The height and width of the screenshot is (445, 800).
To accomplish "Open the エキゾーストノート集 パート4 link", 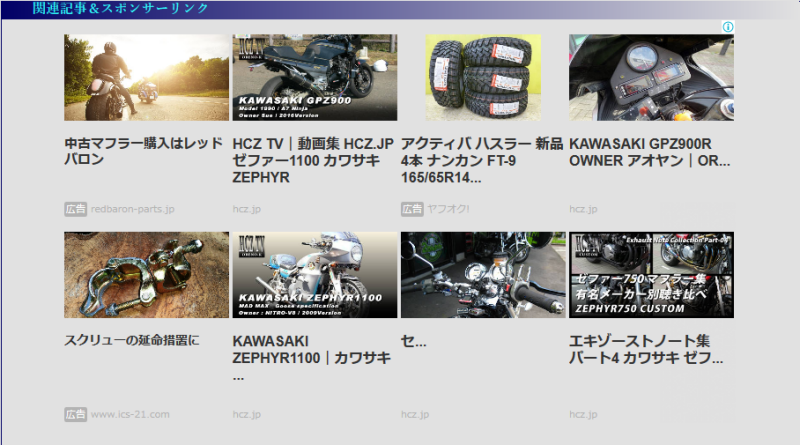I will tap(646, 350).
